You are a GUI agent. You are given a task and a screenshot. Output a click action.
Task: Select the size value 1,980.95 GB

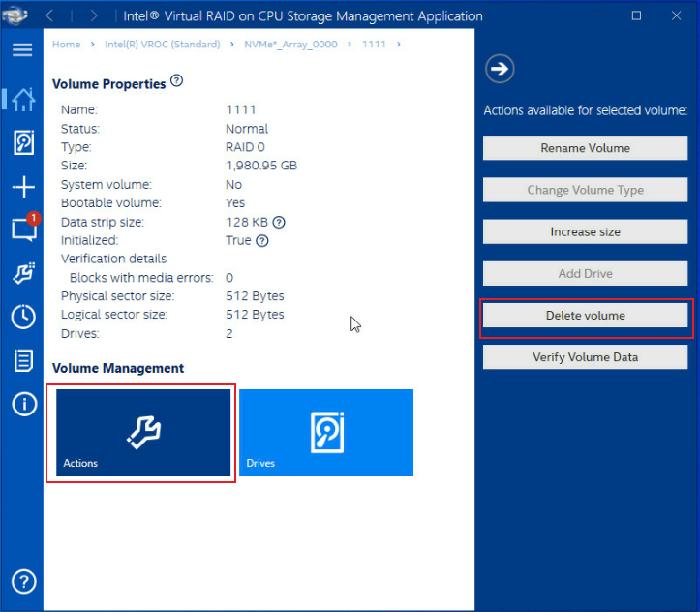click(x=261, y=166)
